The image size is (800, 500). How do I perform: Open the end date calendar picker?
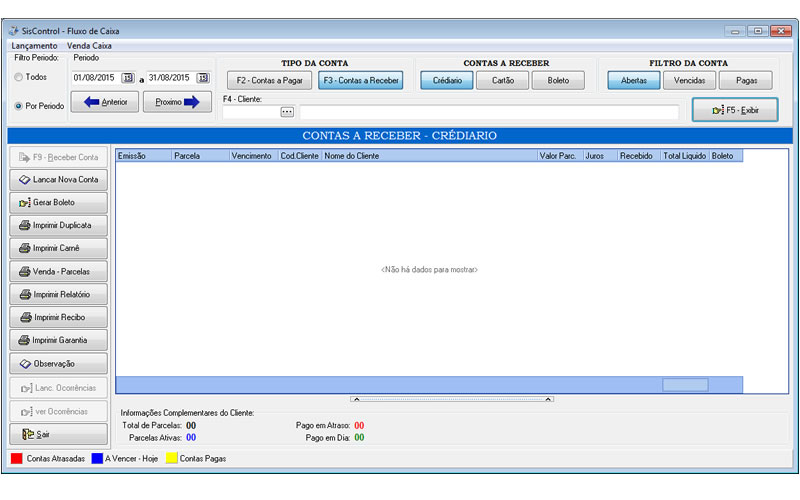coord(202,78)
